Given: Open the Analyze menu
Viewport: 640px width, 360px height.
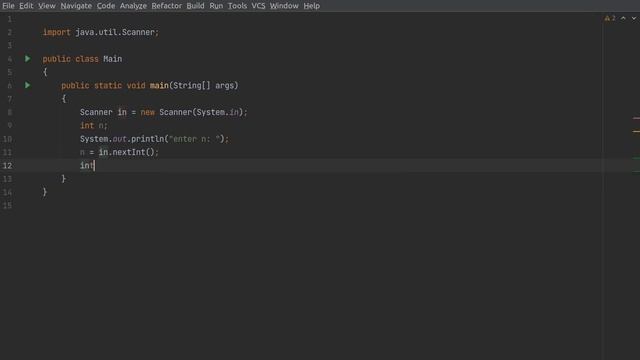Looking at the screenshot, I should (x=133, y=6).
